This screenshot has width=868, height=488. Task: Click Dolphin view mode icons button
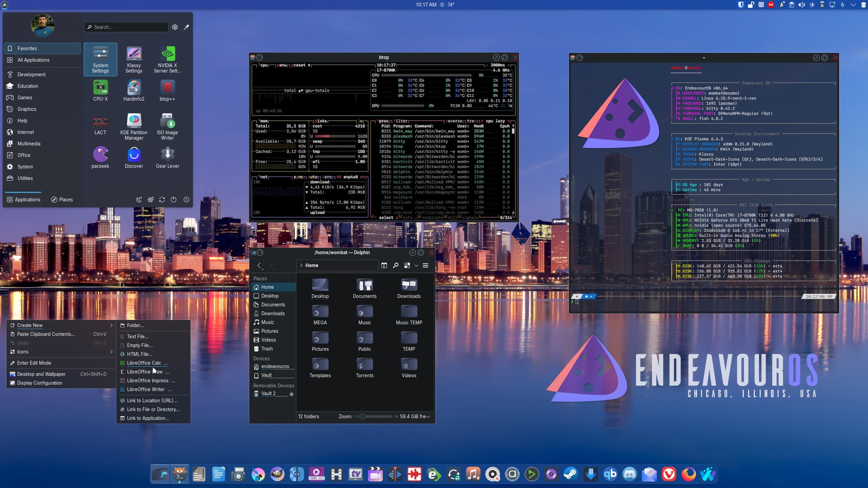(407, 265)
